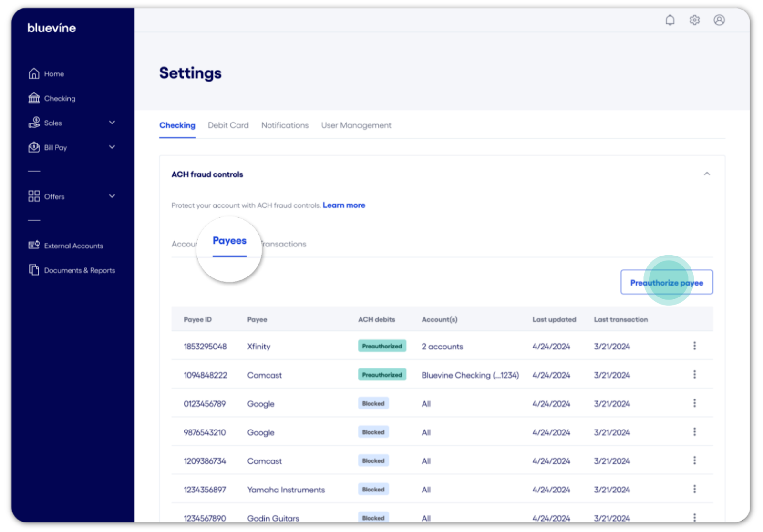
Task: Click the settings gear icon
Action: tap(694, 20)
